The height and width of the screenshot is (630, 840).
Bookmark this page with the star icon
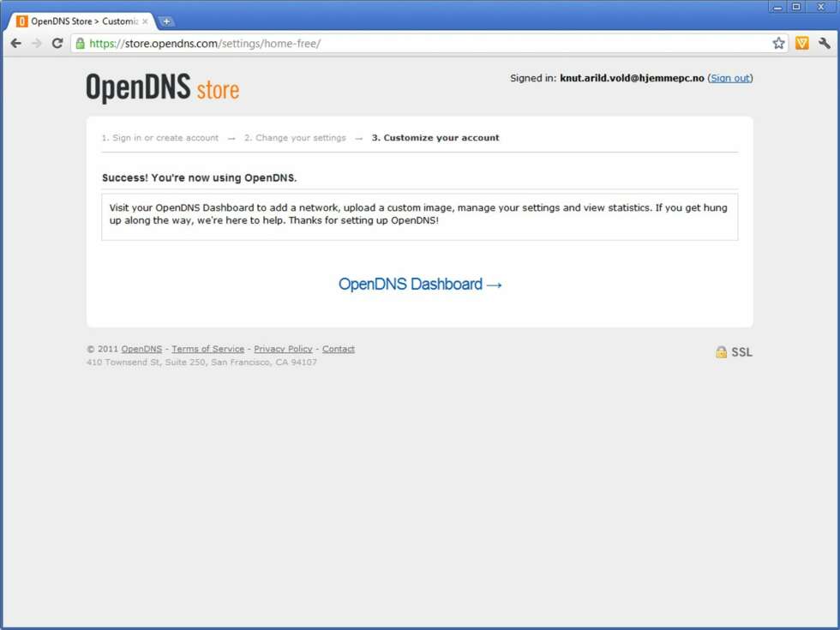pyautogui.click(x=778, y=44)
